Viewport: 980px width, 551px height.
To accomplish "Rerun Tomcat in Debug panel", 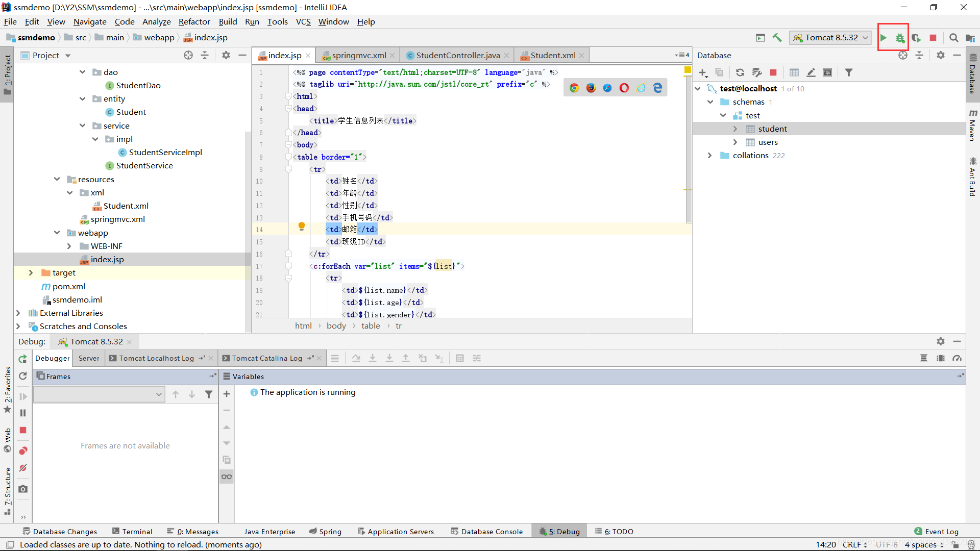I will click(23, 359).
